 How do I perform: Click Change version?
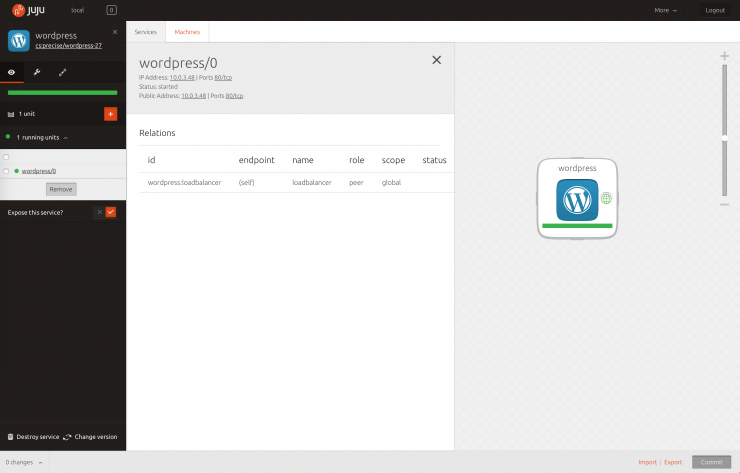click(x=90, y=437)
